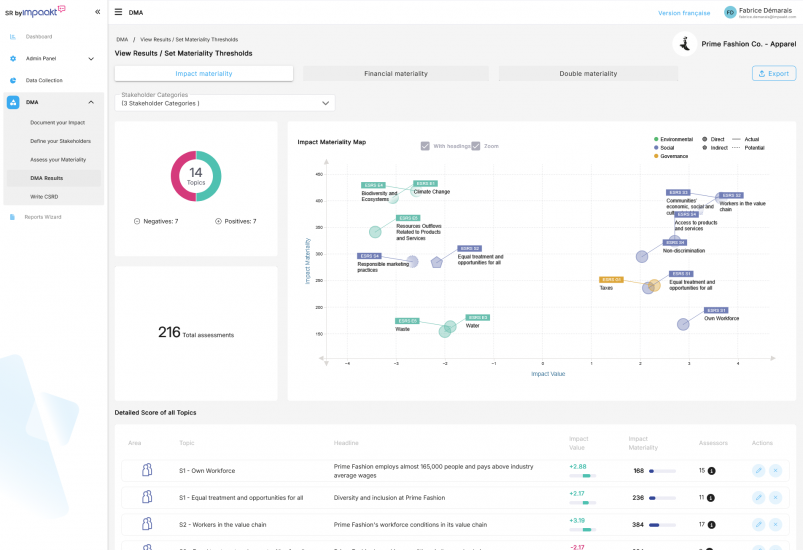Switch to the Financial materiality tab

pos(395,73)
